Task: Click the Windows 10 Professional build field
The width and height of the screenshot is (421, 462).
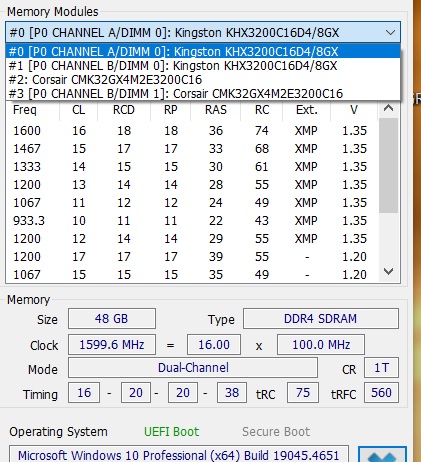Action: pos(179,454)
